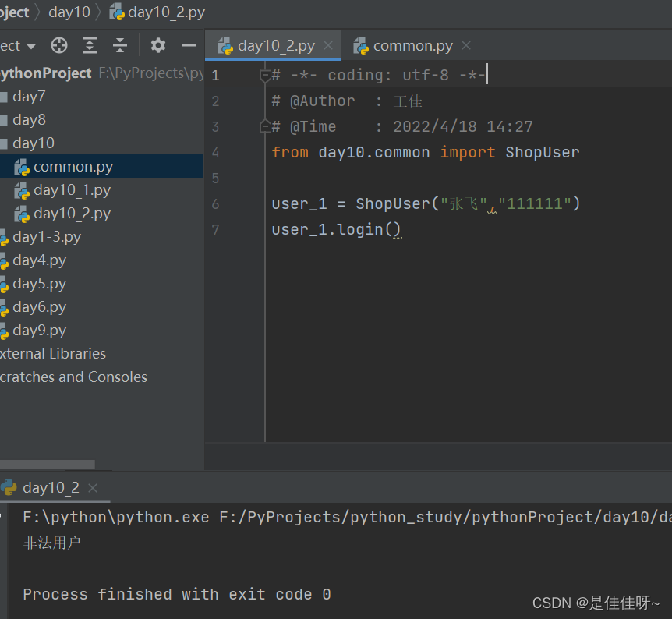Image resolution: width=672 pixels, height=619 pixels.
Task: Select the day10 folder in project tree
Action: pos(101,143)
